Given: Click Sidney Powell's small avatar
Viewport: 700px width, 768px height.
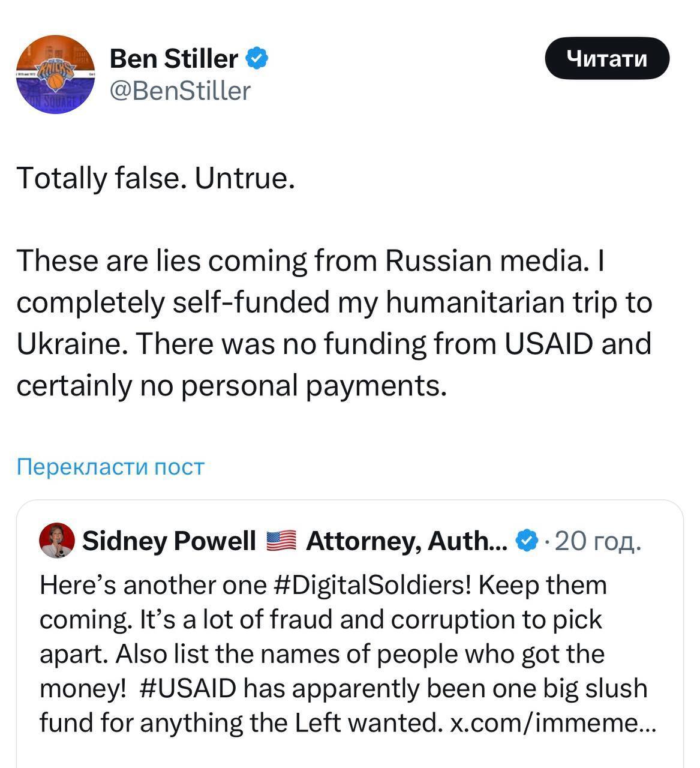Looking at the screenshot, I should (x=56, y=540).
